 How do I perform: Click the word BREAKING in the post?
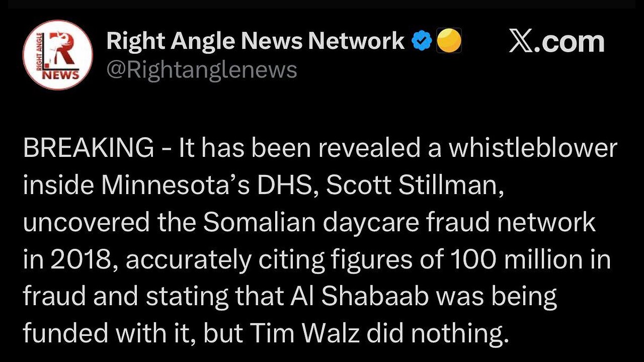point(89,148)
